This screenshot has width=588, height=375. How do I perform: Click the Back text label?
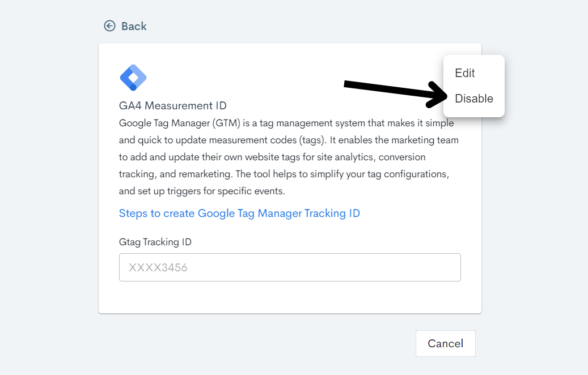[134, 26]
